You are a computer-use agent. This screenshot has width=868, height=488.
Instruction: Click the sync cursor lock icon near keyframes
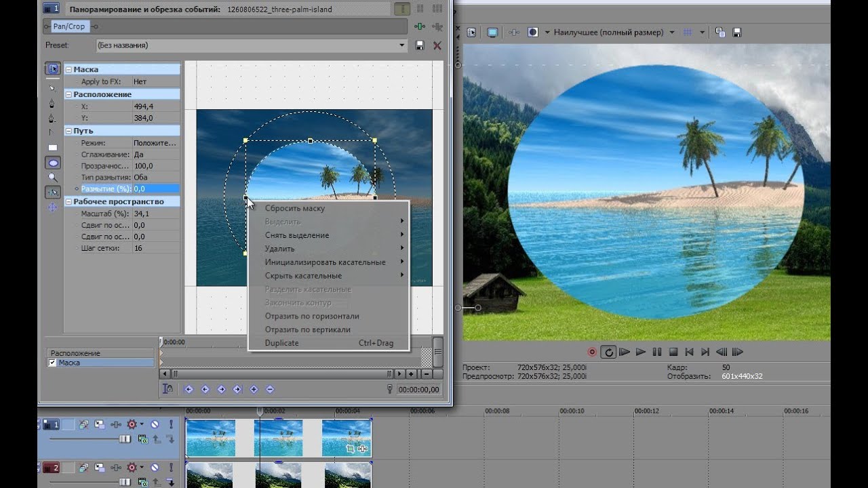point(167,389)
